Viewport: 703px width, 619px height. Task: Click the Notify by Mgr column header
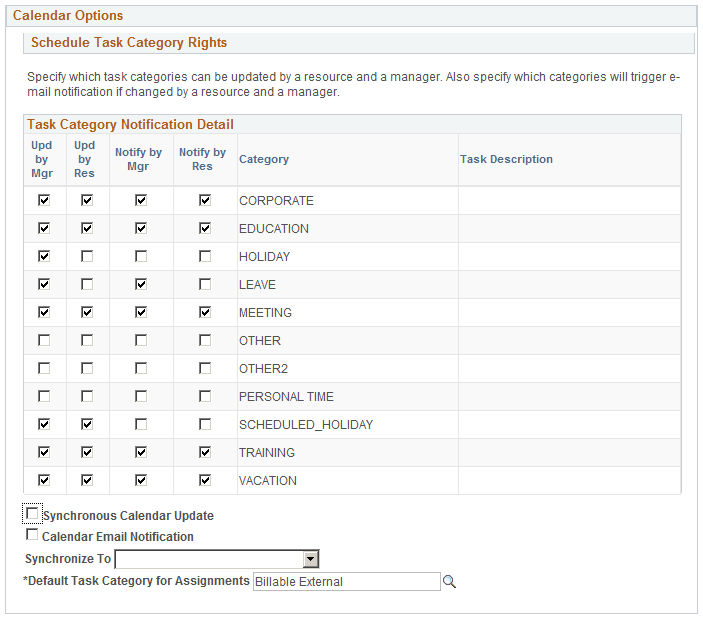tap(138, 159)
